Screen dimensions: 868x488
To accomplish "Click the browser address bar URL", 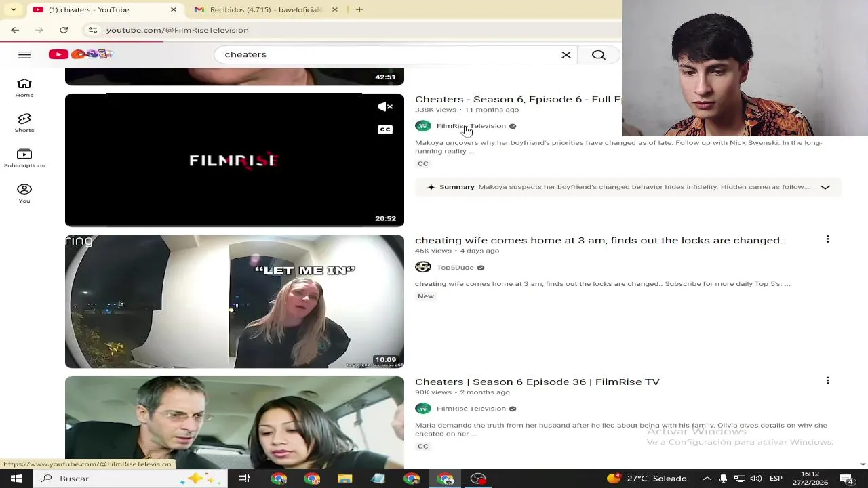I will click(178, 30).
